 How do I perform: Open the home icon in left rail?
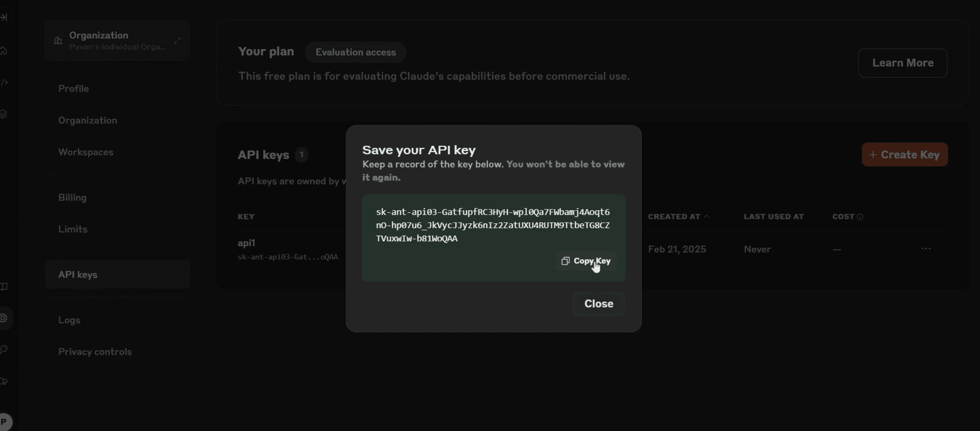click(x=4, y=51)
